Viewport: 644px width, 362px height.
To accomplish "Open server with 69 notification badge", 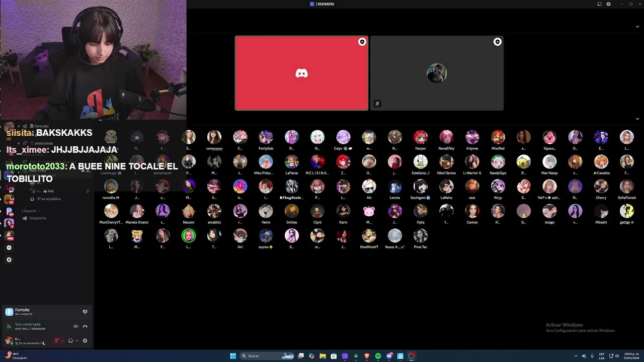I will 9,212.
